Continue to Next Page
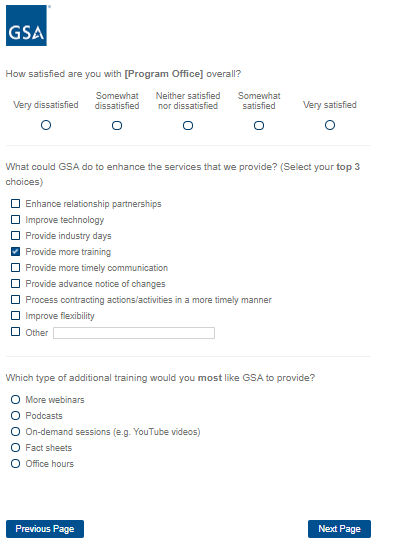409x560 pixels. click(339, 529)
